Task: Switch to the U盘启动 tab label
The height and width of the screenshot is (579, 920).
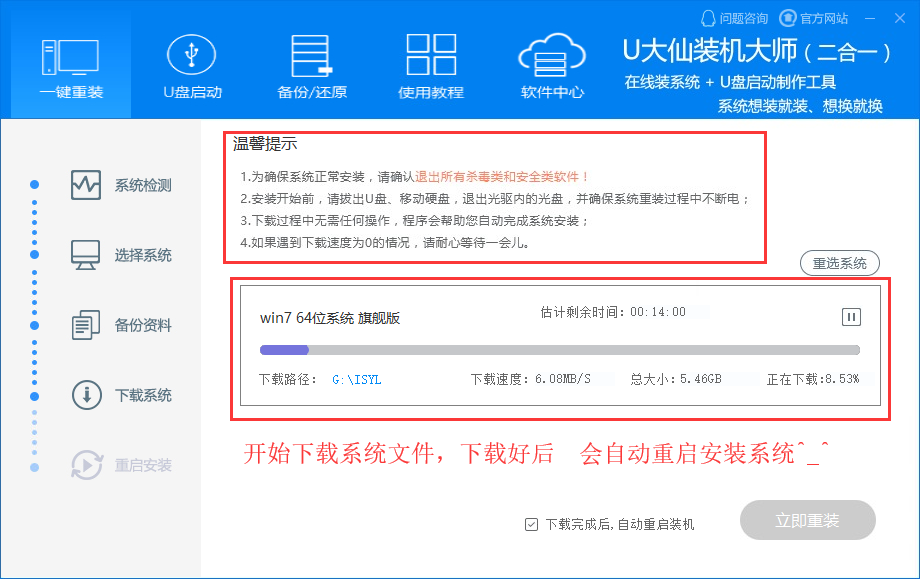Action: coord(192,92)
